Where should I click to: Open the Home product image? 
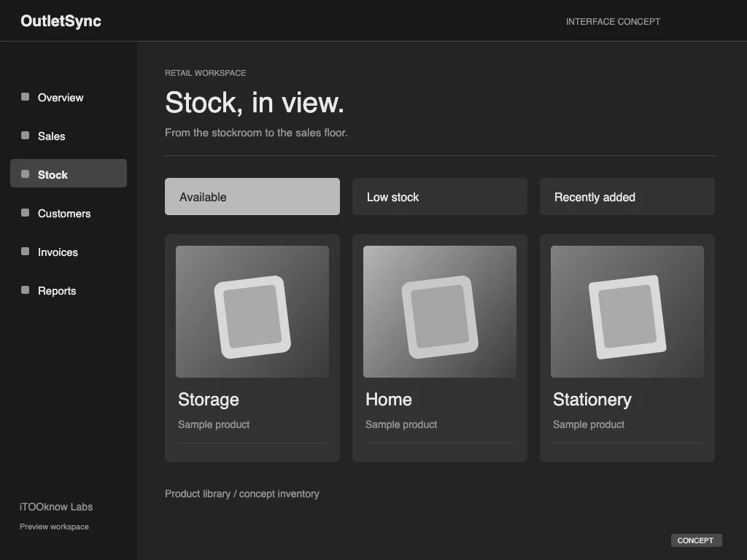click(x=440, y=311)
